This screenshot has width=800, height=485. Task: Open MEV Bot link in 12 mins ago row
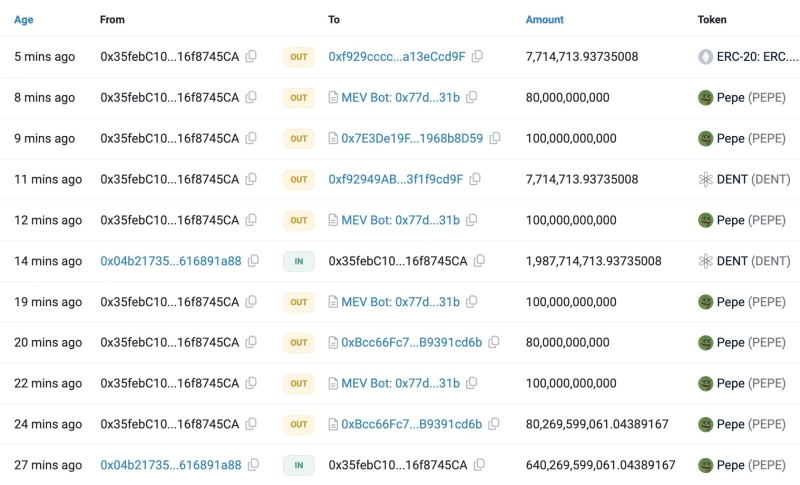click(x=400, y=220)
